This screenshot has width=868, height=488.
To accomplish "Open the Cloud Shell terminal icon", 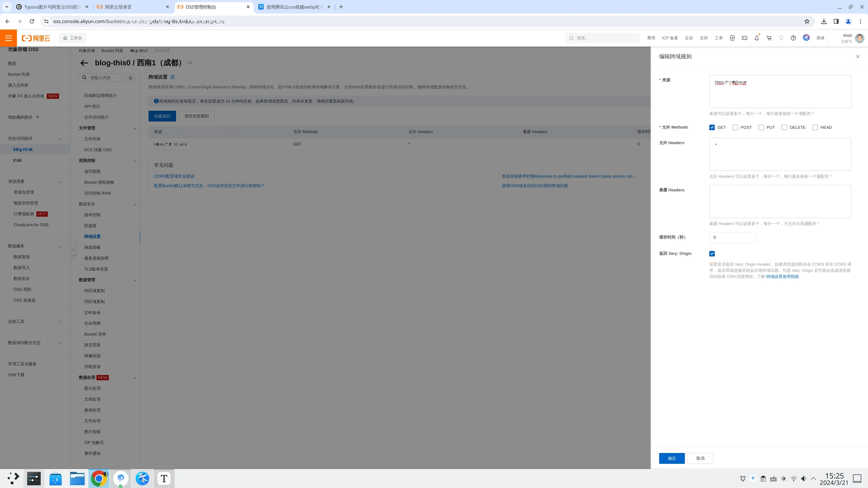I will 744,38.
